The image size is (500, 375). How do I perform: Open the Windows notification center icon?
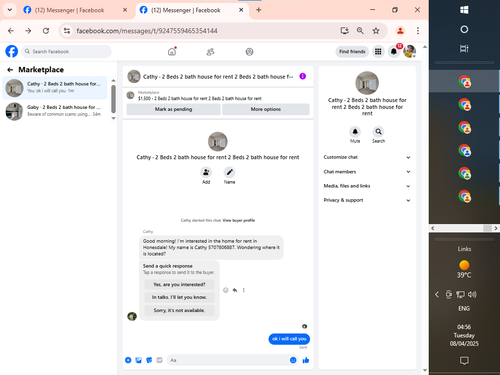[x=464, y=360]
